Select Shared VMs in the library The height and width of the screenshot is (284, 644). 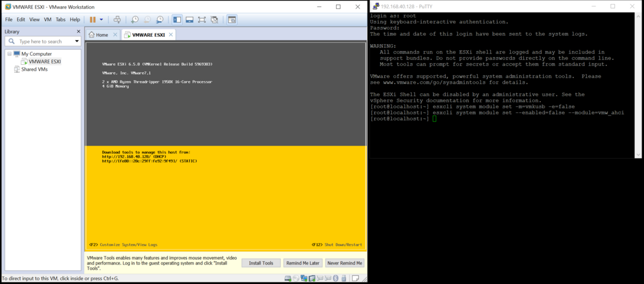pyautogui.click(x=34, y=69)
